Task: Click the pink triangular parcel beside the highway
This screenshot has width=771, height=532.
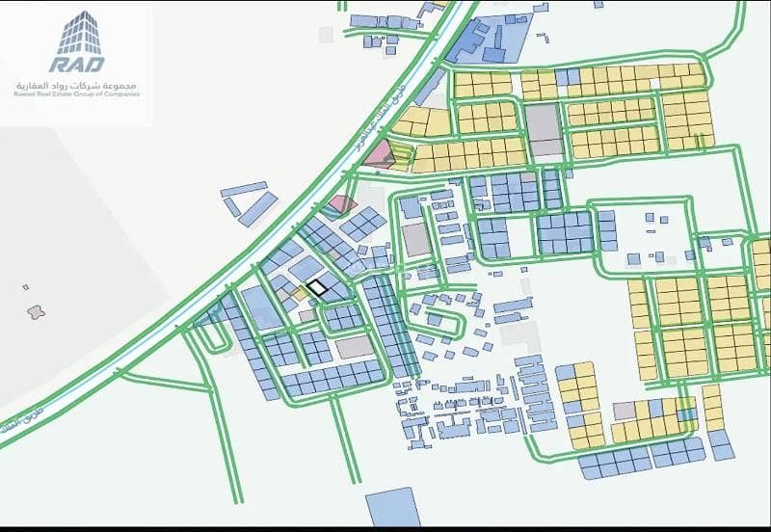Action: (x=380, y=153)
